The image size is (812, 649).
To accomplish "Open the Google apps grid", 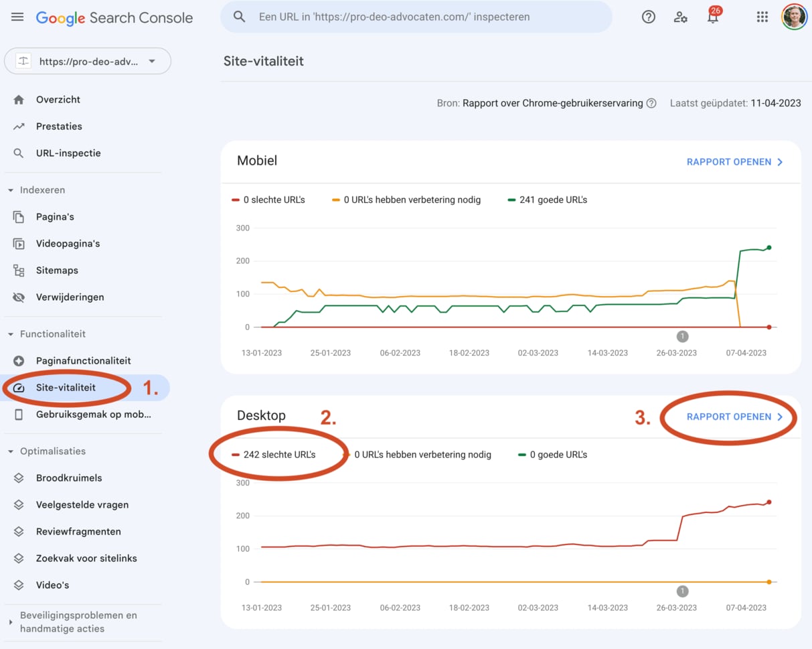I will (762, 17).
